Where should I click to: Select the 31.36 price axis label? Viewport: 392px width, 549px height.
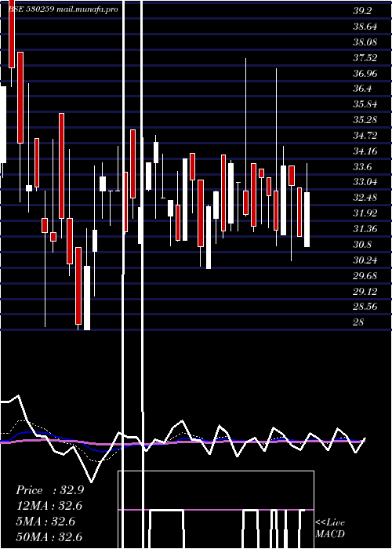pos(365,229)
